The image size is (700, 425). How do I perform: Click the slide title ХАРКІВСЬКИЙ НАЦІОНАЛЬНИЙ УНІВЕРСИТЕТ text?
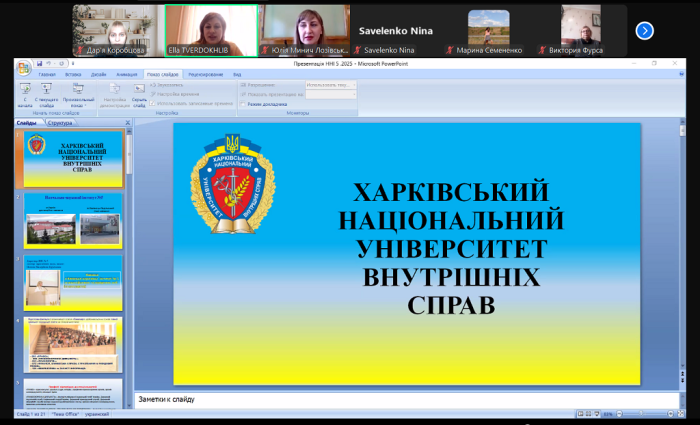[451, 249]
